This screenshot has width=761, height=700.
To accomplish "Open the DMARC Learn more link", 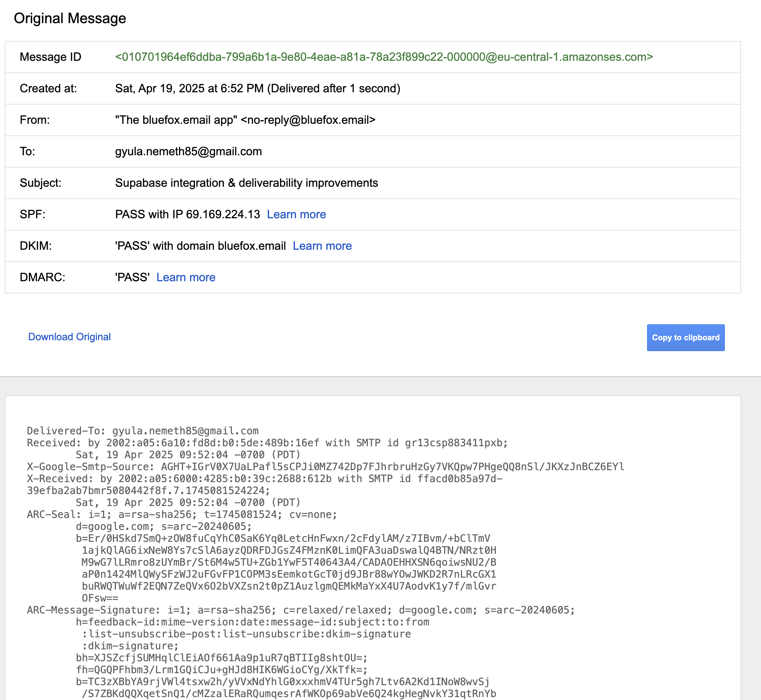I will coord(186,277).
